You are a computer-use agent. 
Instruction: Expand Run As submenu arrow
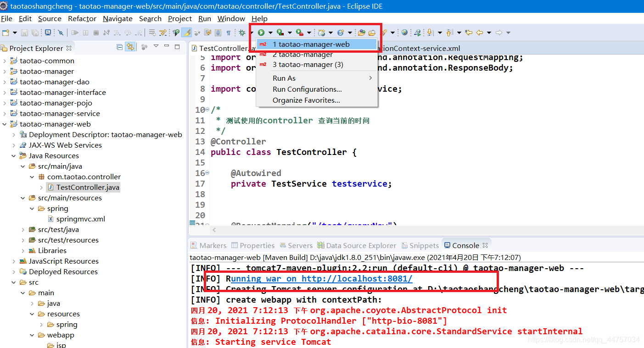[x=370, y=78]
